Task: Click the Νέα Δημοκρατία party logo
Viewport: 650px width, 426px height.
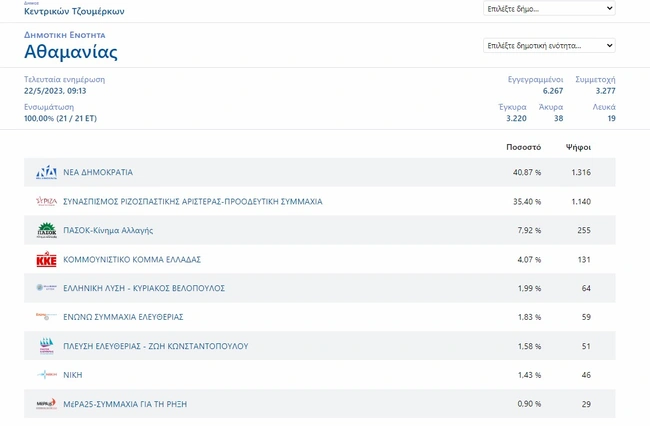Action: pyautogui.click(x=46, y=173)
